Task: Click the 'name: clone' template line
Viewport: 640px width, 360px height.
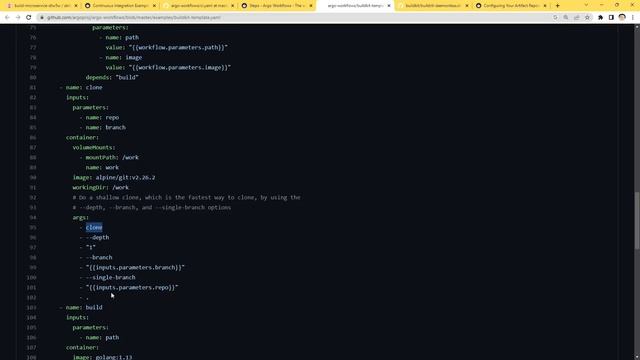Action: tap(81, 87)
